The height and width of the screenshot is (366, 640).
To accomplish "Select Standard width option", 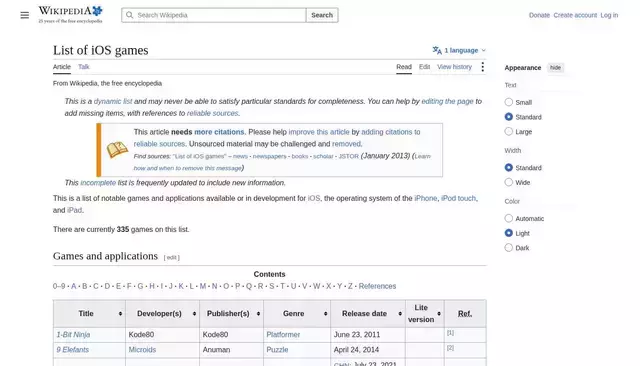I will (x=509, y=167).
